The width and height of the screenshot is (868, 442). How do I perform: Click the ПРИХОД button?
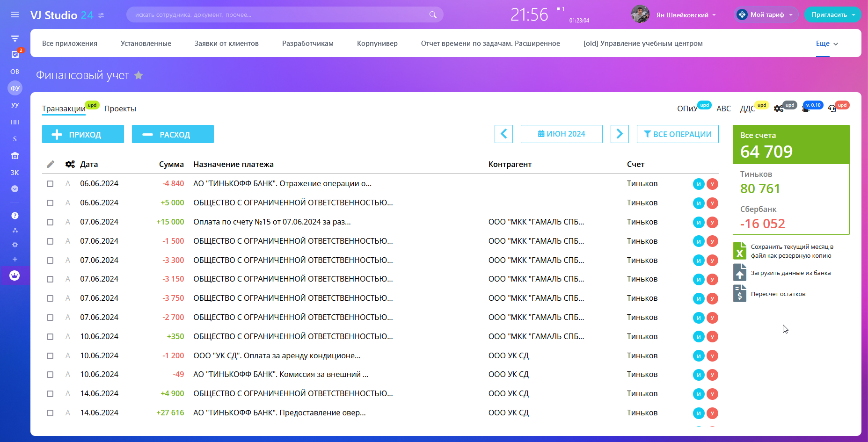click(x=83, y=134)
